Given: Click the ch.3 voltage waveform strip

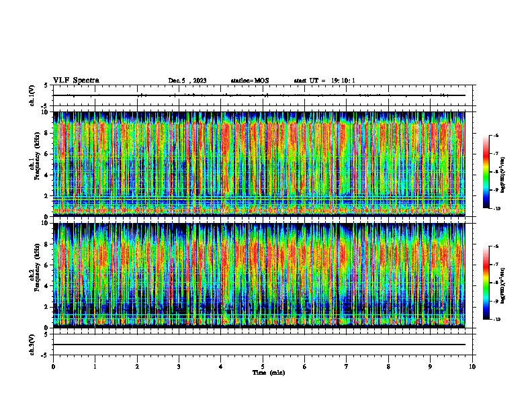Looking at the screenshot, I should 263,345.
